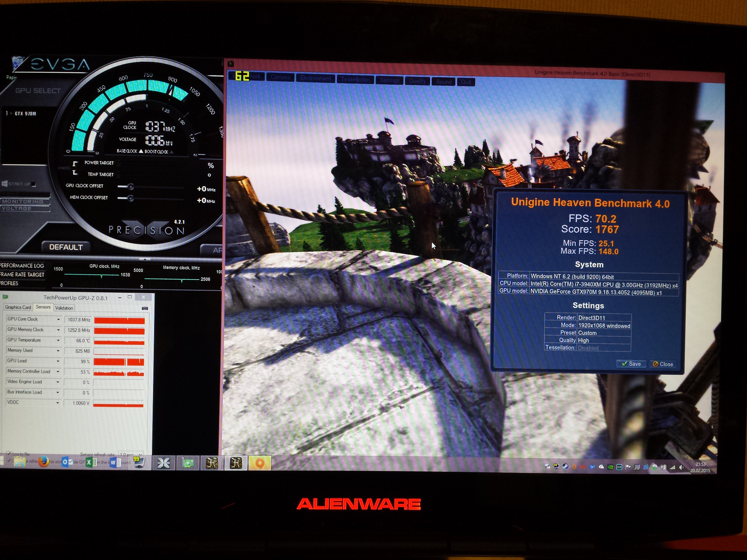Screen dimensions: 747x560
Task: Toggle the START UP checkbox in Precision
Action: [34, 184]
